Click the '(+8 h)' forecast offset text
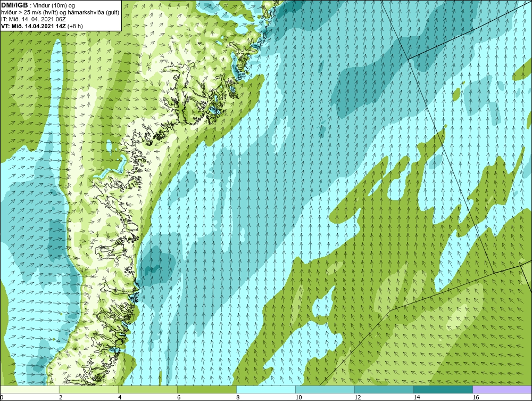This screenshot has width=532, height=401. (x=76, y=26)
